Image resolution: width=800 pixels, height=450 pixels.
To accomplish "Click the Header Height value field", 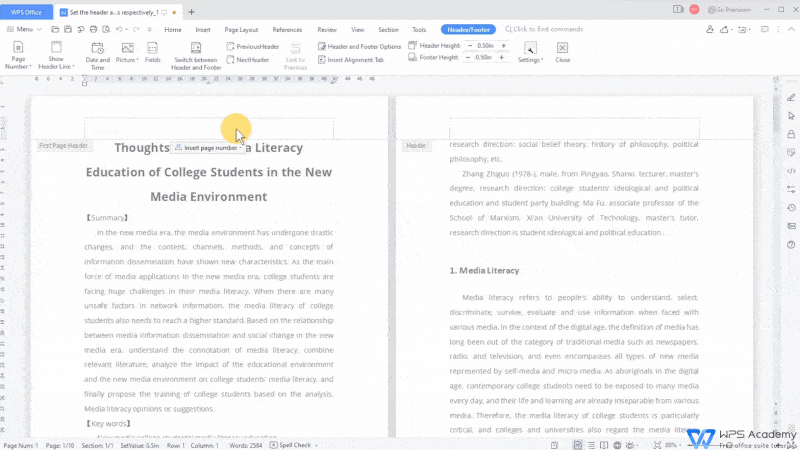I will pyautogui.click(x=486, y=46).
